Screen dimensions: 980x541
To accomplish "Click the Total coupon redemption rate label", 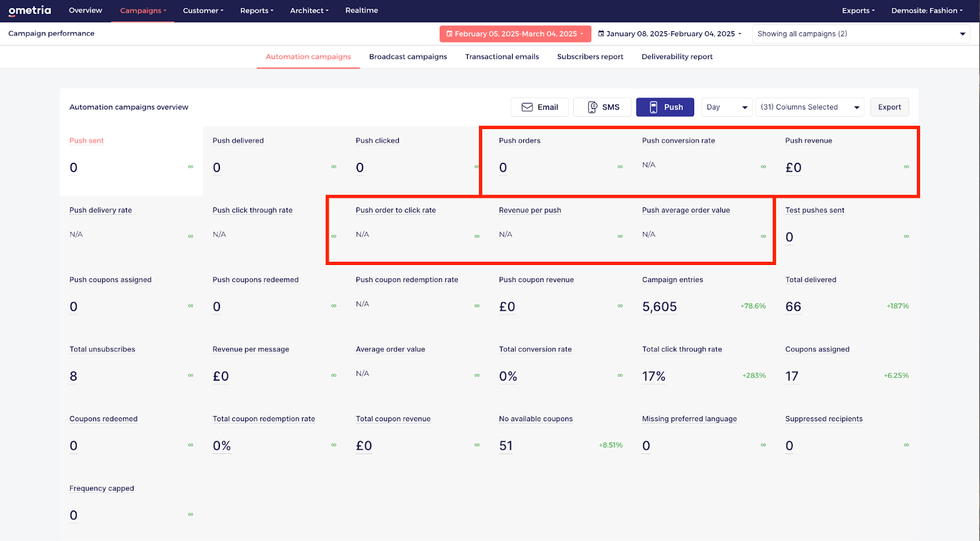I will (x=263, y=419).
